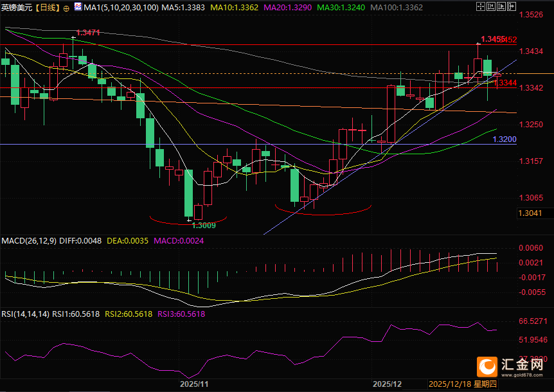Image resolution: width=554 pixels, height=392 pixels.
Task: Click the 1.3250 price axis label
Action: click(x=531, y=124)
